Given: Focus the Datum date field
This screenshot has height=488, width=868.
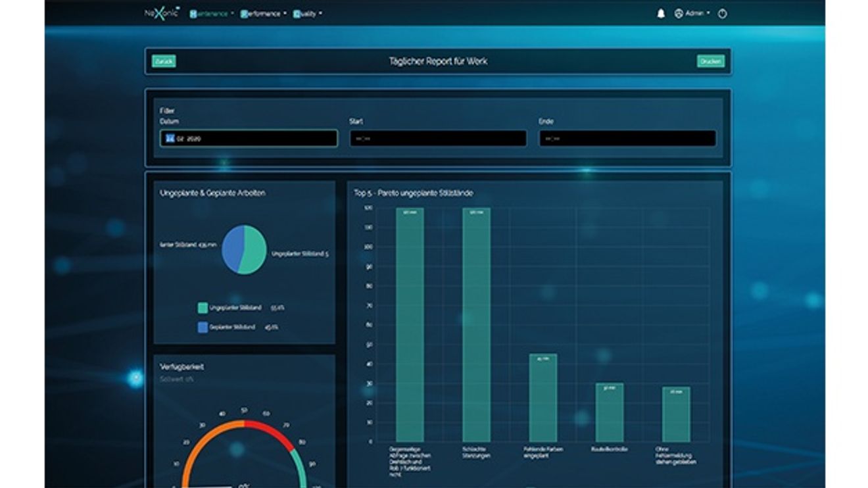Looking at the screenshot, I should (249, 138).
